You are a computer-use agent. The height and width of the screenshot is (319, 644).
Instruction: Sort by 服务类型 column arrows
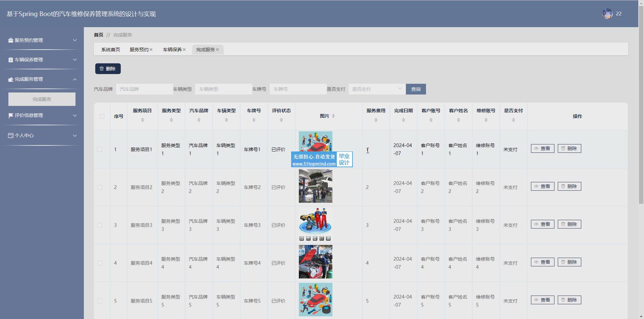(171, 120)
